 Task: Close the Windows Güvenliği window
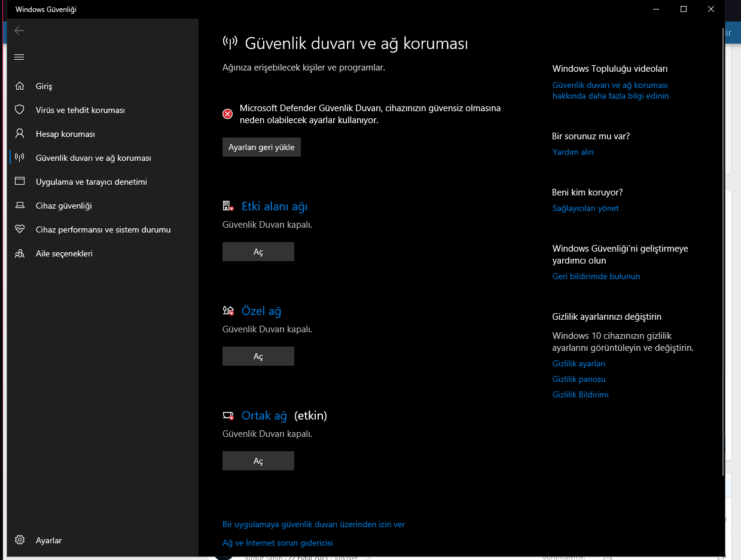(x=711, y=10)
